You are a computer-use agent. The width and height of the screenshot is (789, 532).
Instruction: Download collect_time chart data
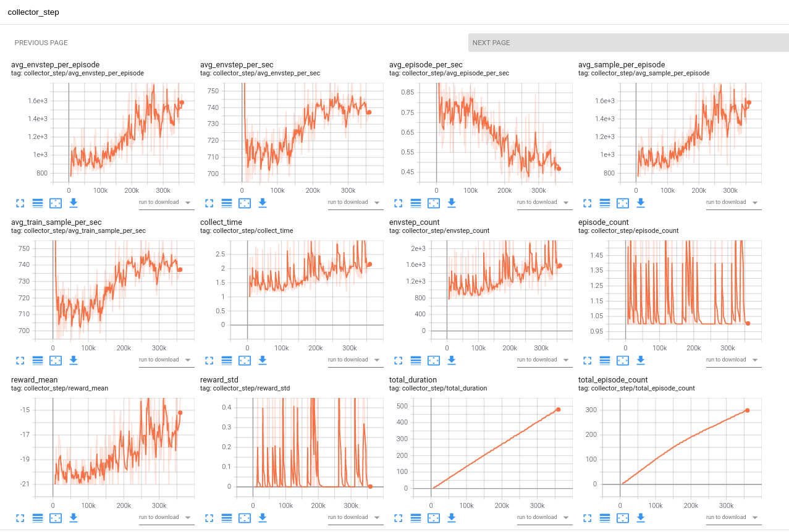[x=263, y=360]
